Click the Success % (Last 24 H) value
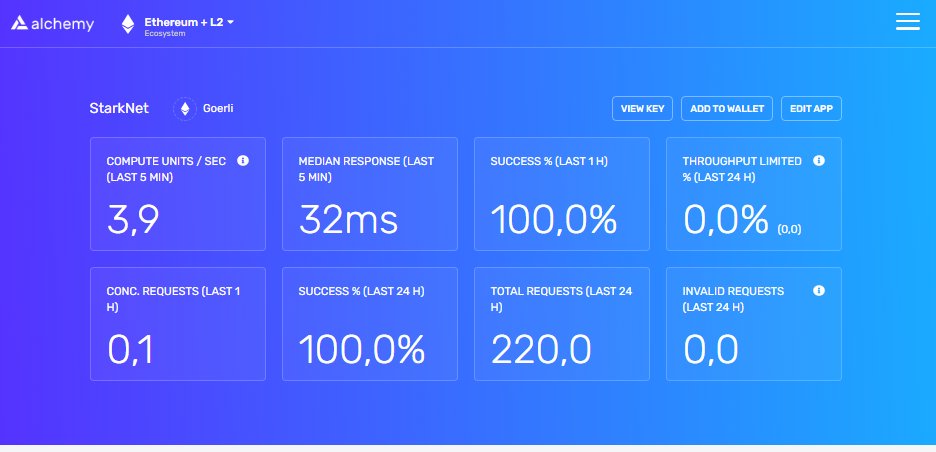This screenshot has width=936, height=452. (x=362, y=350)
